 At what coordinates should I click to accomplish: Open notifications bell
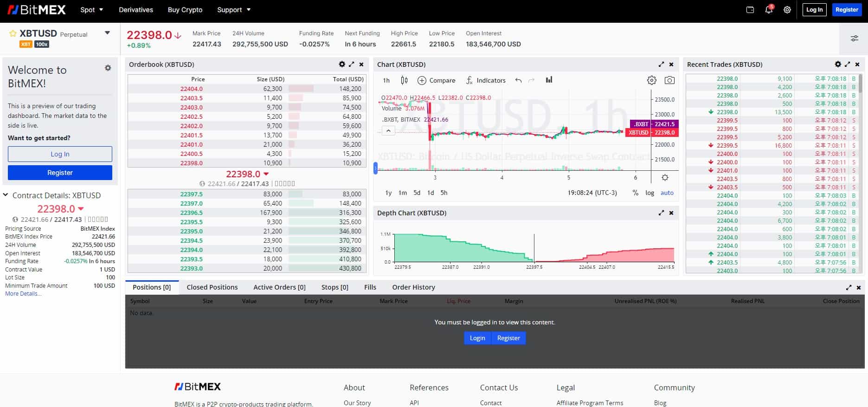(769, 10)
